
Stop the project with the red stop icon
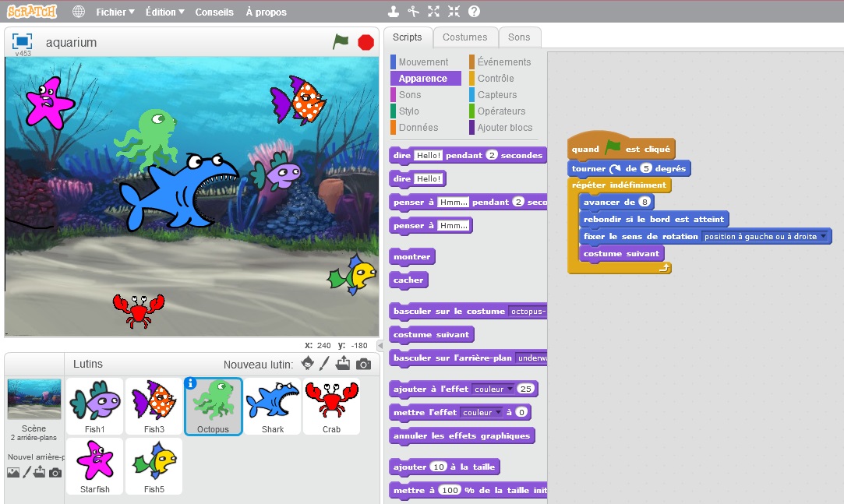[x=365, y=43]
